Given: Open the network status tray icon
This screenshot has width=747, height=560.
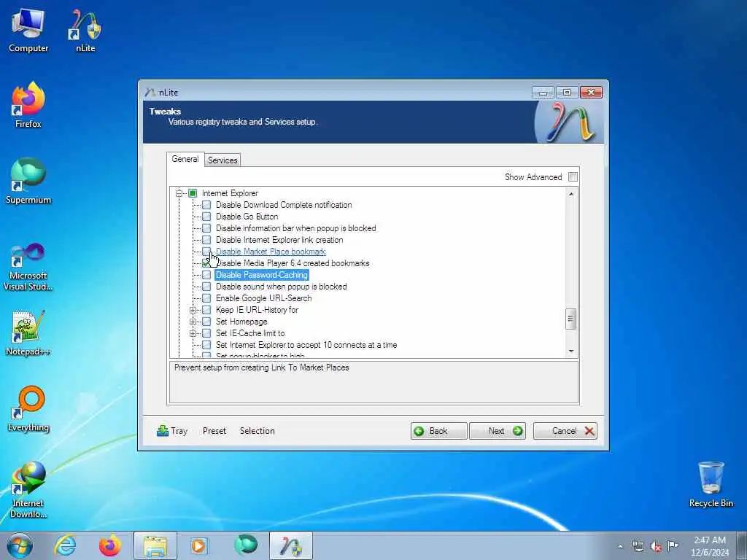Looking at the screenshot, I should click(x=638, y=546).
